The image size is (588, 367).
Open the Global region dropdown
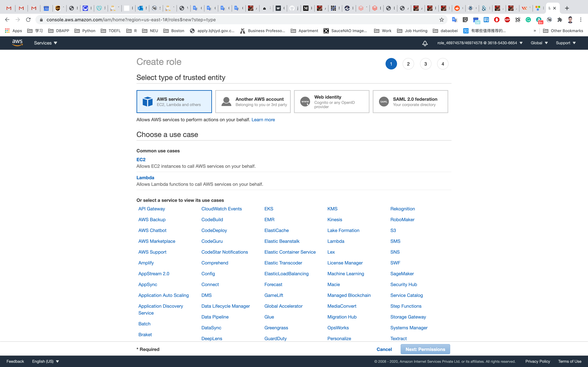(539, 43)
